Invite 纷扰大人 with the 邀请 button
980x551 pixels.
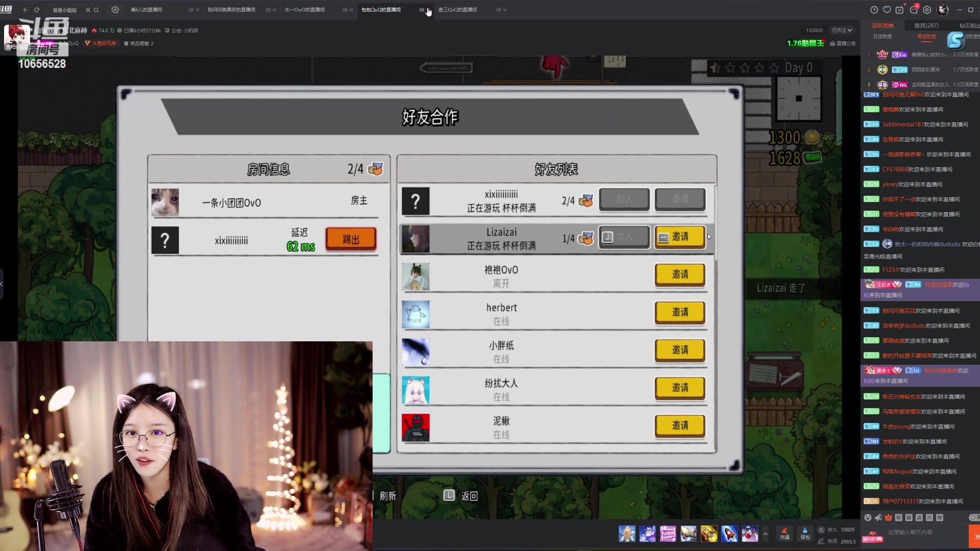click(x=680, y=388)
